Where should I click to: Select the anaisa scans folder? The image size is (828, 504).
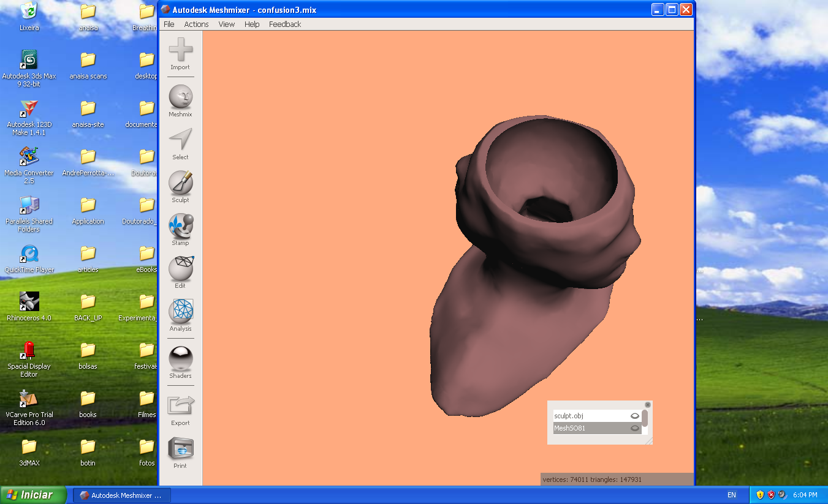(x=88, y=65)
